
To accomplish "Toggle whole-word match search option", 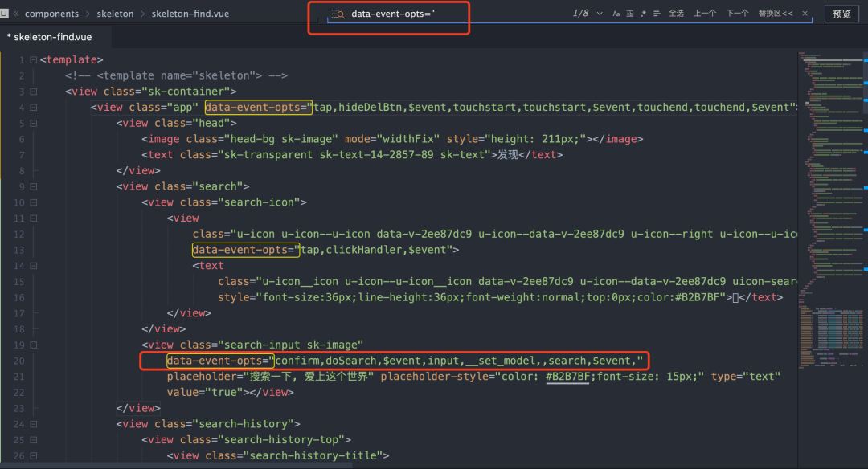I will click(x=630, y=14).
